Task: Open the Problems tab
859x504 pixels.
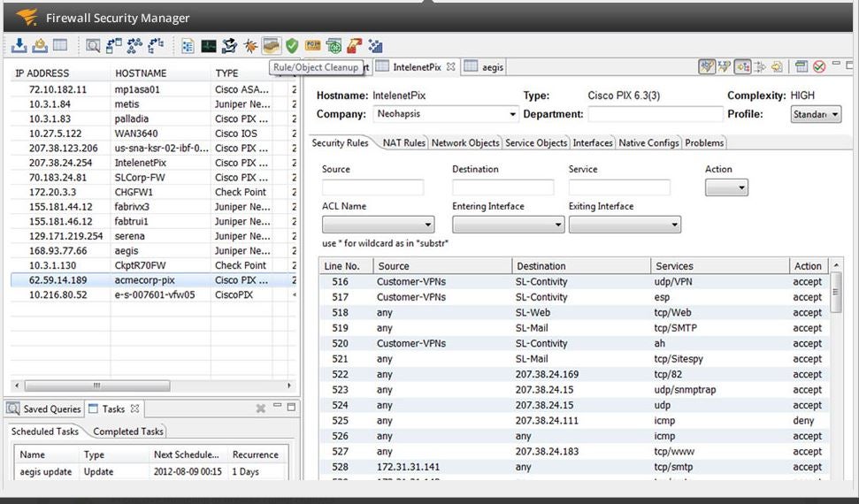Action: 704,142
